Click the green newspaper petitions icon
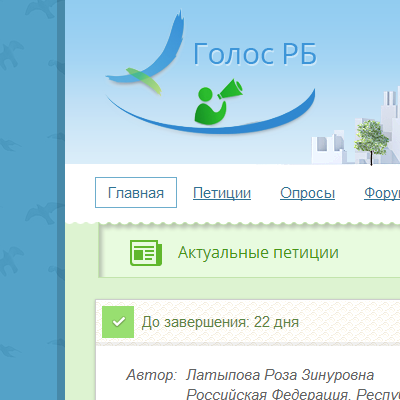The width and height of the screenshot is (400, 400). pos(146,253)
